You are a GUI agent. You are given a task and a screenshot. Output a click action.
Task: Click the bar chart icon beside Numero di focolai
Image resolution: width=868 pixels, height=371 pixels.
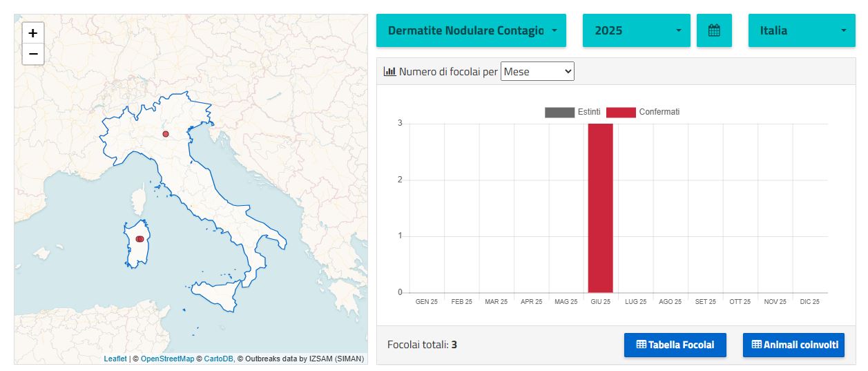(x=389, y=71)
